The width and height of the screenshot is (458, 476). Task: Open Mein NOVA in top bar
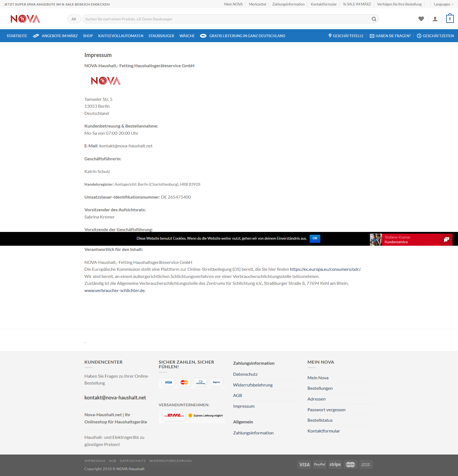[x=233, y=4]
